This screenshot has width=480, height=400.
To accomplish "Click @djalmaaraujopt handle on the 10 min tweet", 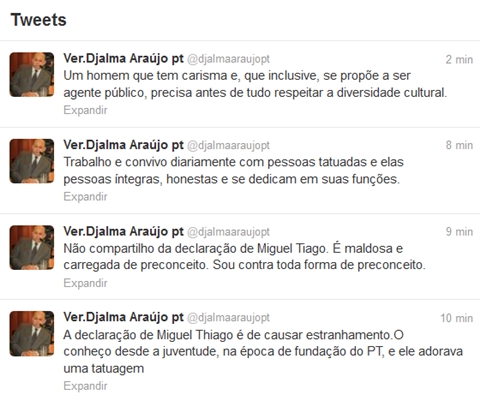I will click(x=228, y=318).
